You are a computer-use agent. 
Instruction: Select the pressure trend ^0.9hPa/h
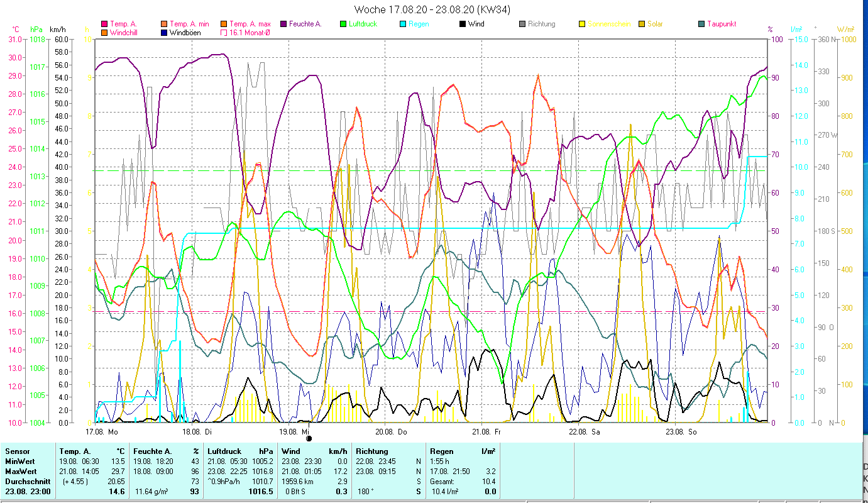[x=224, y=482]
